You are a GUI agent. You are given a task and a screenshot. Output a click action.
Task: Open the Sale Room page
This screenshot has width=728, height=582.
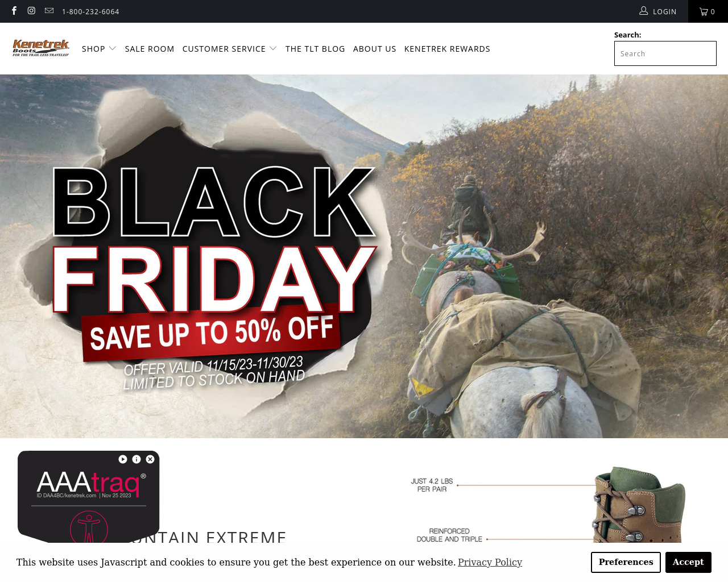[150, 49]
